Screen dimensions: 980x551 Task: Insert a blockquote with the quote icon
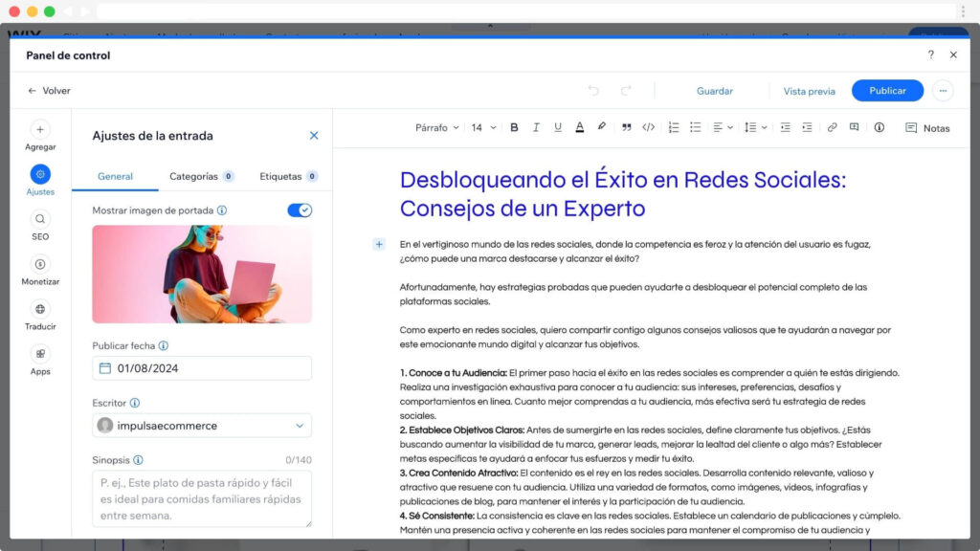(627, 127)
